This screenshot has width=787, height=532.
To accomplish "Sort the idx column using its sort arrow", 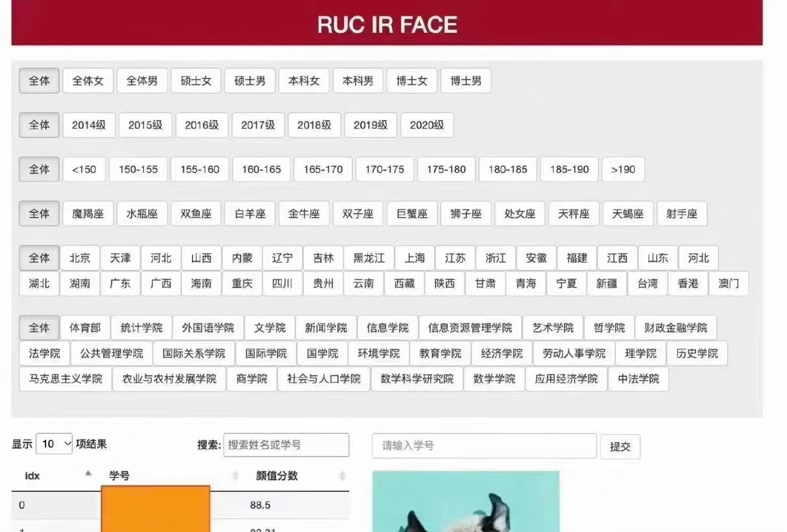I will coord(88,473).
